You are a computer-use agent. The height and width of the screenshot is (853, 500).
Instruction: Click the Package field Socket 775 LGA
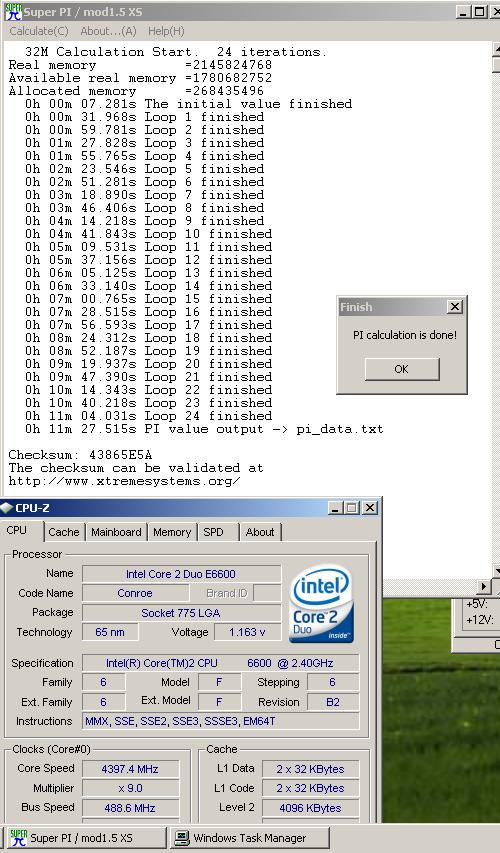(x=181, y=613)
